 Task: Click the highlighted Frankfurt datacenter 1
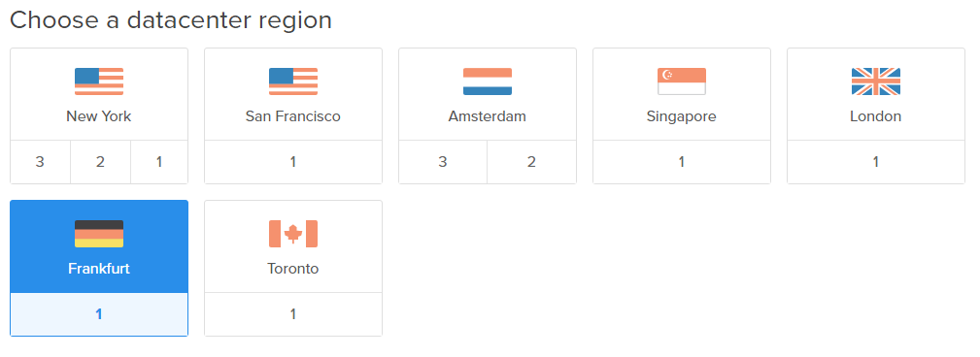coord(99,314)
